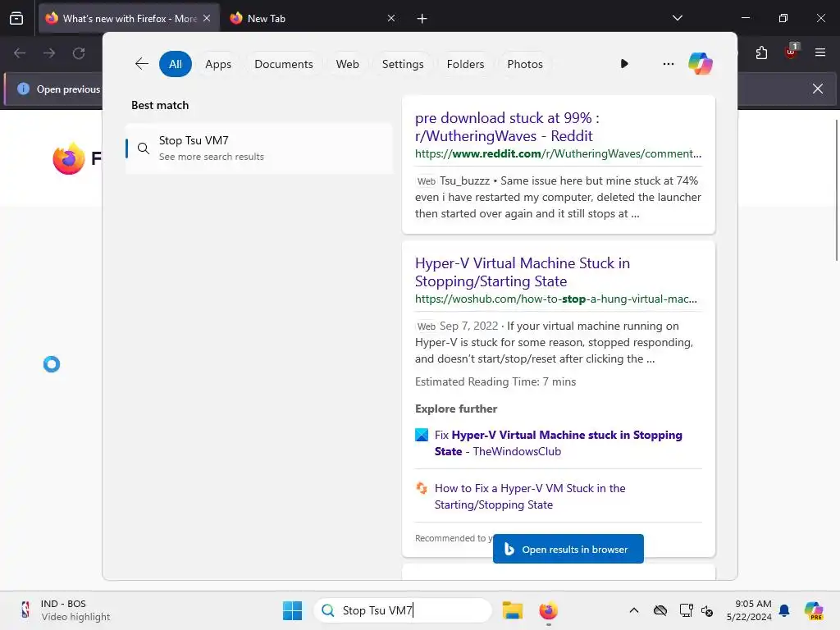Click Firefox logo on page
Viewport: 840px width, 630px height.
pos(69,158)
